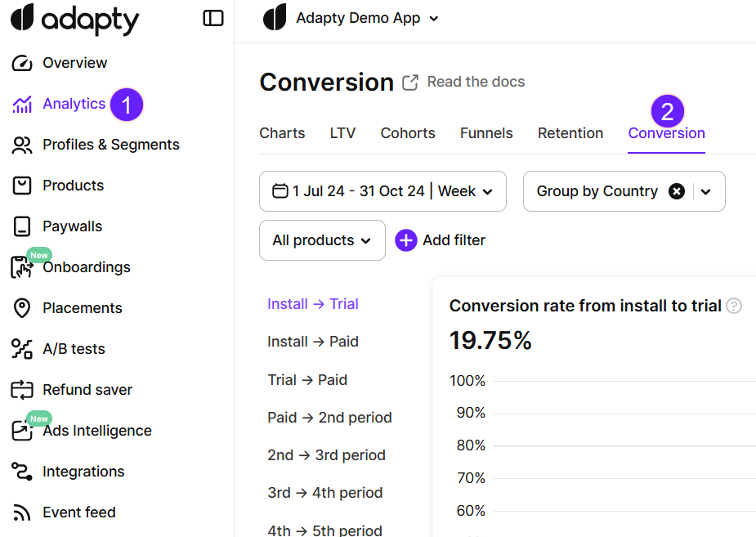Open the date range and week dropdown
Viewport: 756px width, 537px height.
382,191
